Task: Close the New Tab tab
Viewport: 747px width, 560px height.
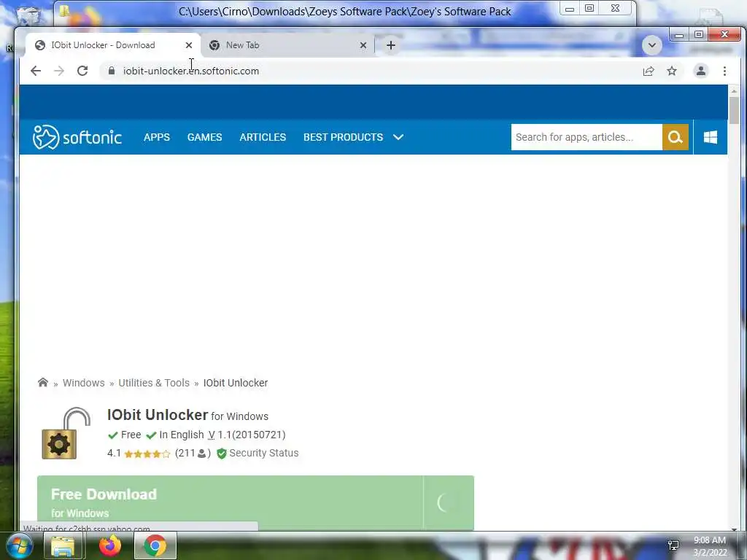Action: [363, 45]
